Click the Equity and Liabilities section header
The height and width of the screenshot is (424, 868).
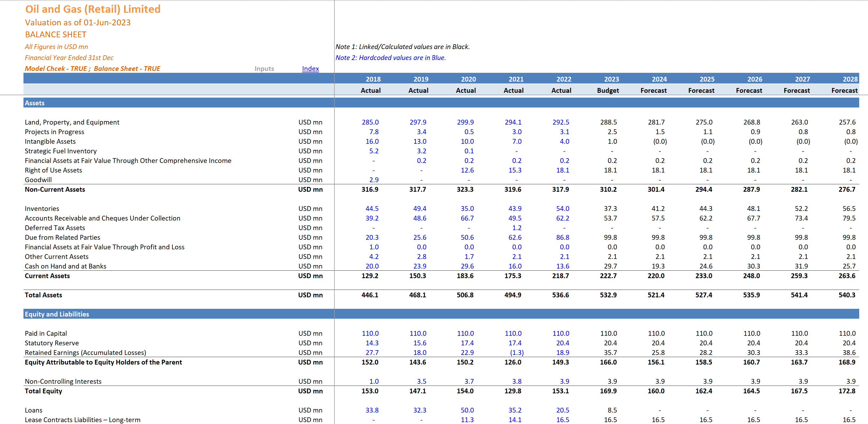tap(57, 314)
